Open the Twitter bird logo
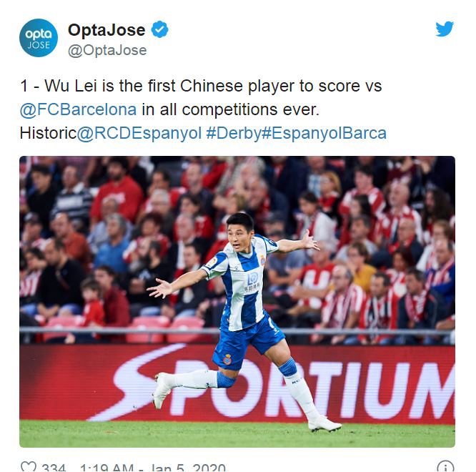This screenshot has width=476, height=472. point(445,29)
